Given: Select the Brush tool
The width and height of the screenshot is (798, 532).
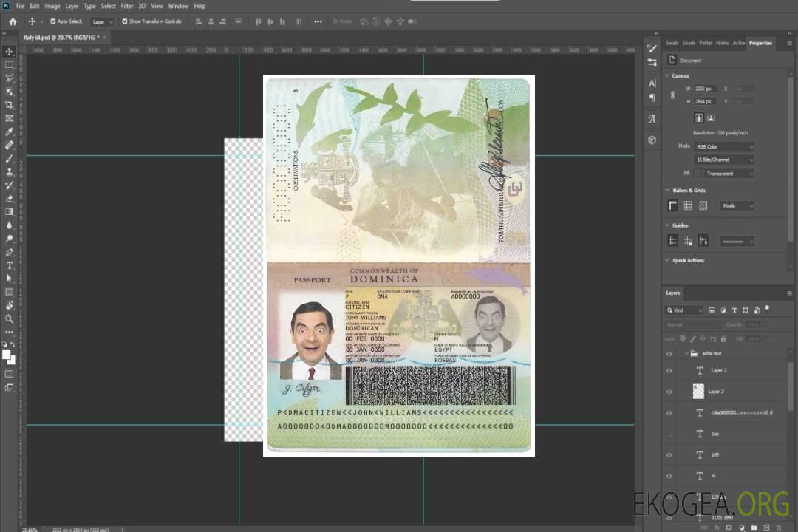Looking at the screenshot, I should tap(9, 158).
